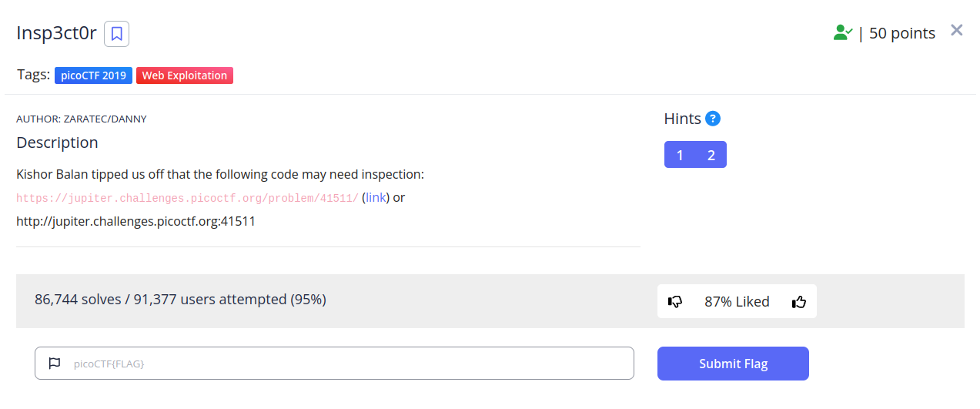980x409 pixels.
Task: Click the solves and attempts statistics text
Action: click(180, 300)
